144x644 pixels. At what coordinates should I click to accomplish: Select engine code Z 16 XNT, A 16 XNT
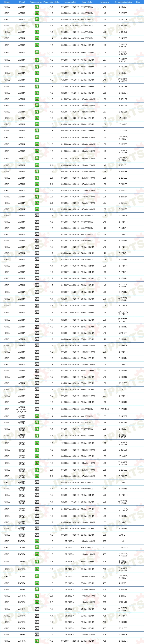click(x=123, y=554)
